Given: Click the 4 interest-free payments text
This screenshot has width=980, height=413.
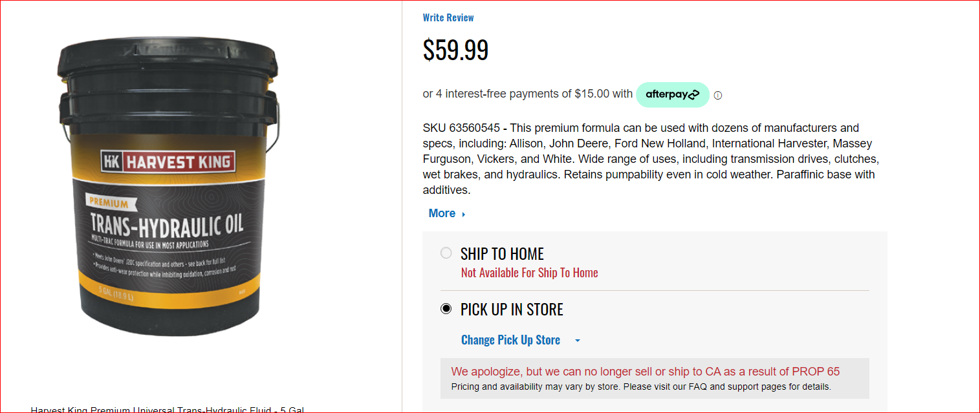Looking at the screenshot, I should [527, 94].
